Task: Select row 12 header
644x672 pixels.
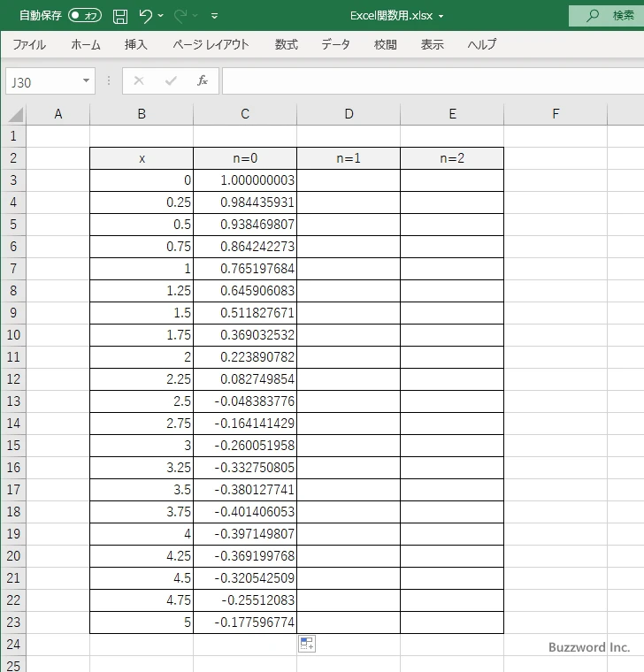Action: click(13, 379)
